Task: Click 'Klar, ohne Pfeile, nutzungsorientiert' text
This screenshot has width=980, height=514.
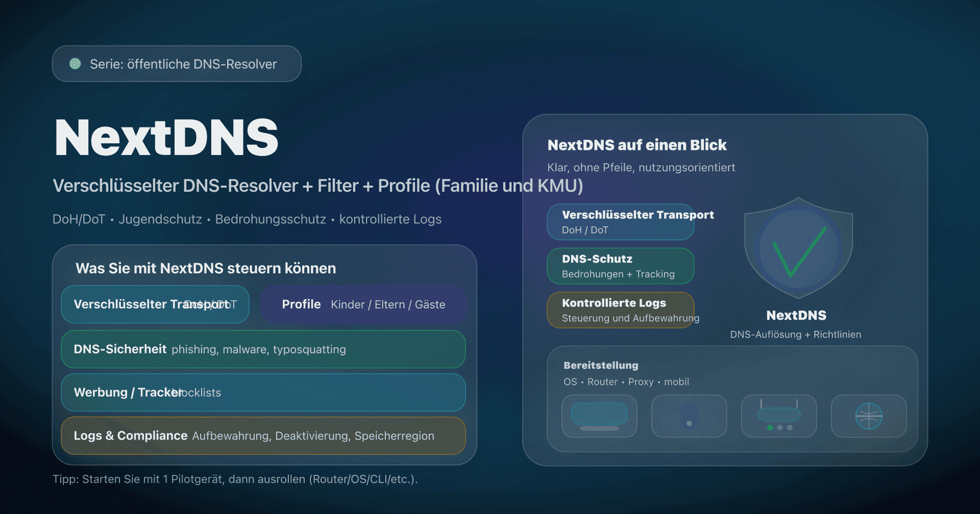Action: [641, 167]
